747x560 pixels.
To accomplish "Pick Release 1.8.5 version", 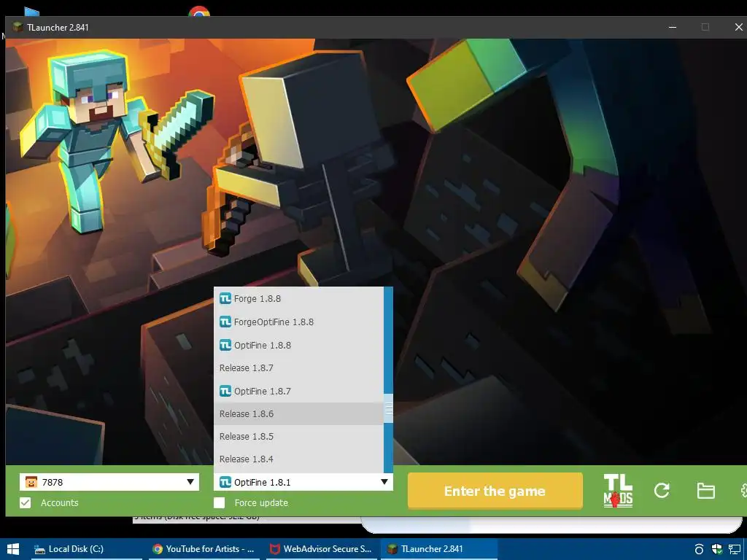I will click(298, 436).
